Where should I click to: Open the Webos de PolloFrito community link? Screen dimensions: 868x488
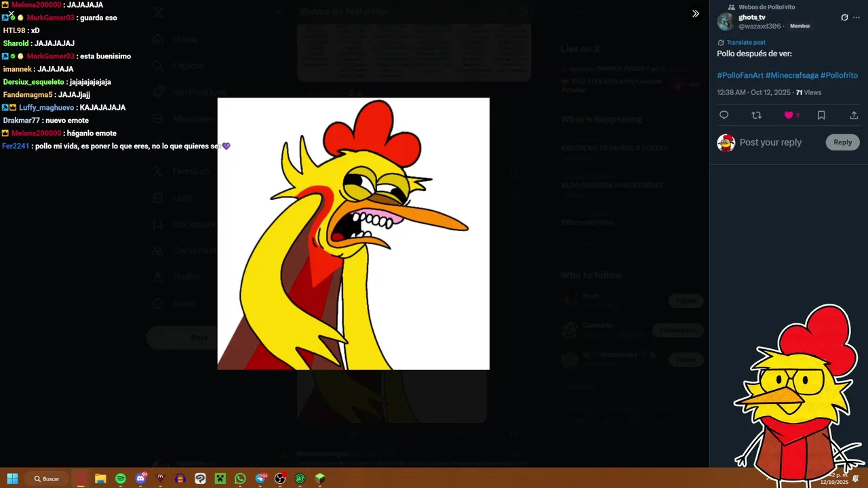[766, 7]
